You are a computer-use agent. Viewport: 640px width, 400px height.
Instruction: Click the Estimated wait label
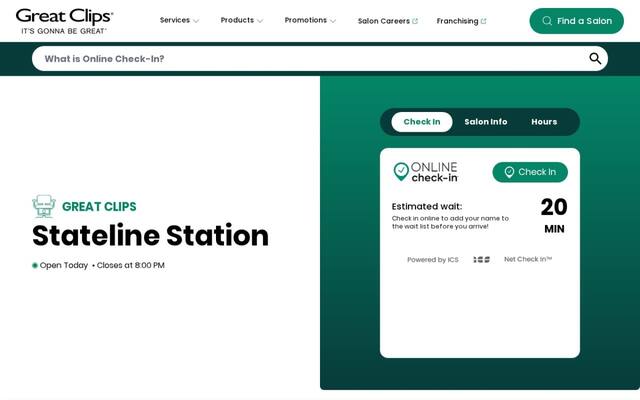tap(427, 207)
